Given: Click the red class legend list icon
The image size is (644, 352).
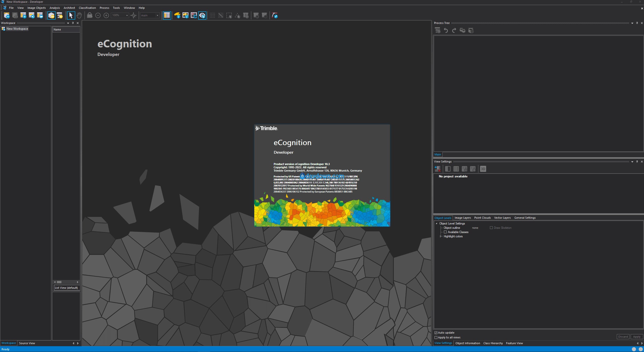Looking at the screenshot, I should [x=194, y=15].
